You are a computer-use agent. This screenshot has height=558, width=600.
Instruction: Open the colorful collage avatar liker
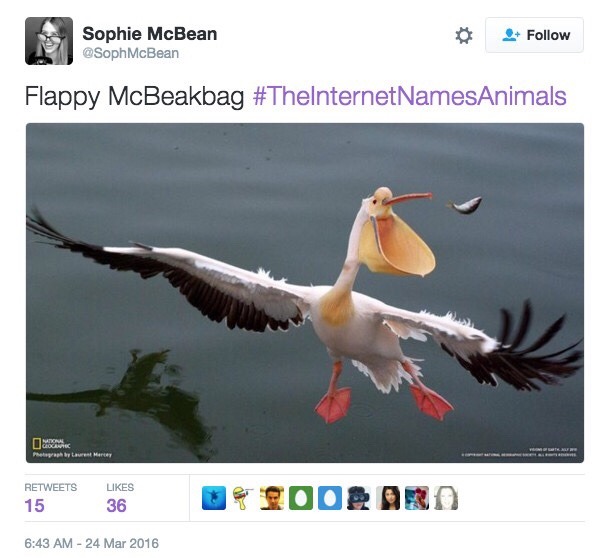(x=417, y=498)
